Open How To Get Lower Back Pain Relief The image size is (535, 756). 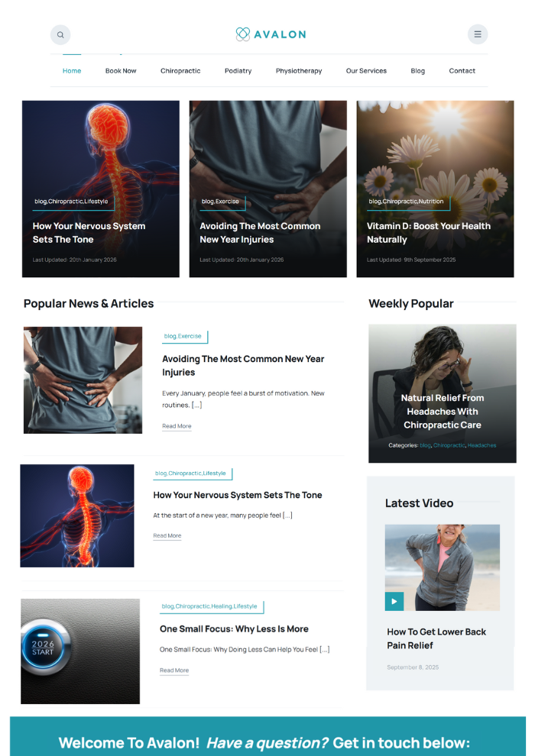(x=436, y=638)
